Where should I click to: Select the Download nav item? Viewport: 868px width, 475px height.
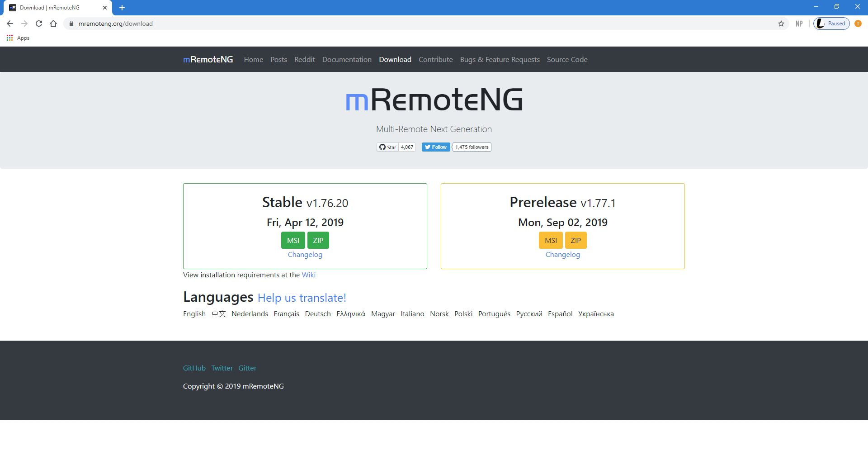395,59
